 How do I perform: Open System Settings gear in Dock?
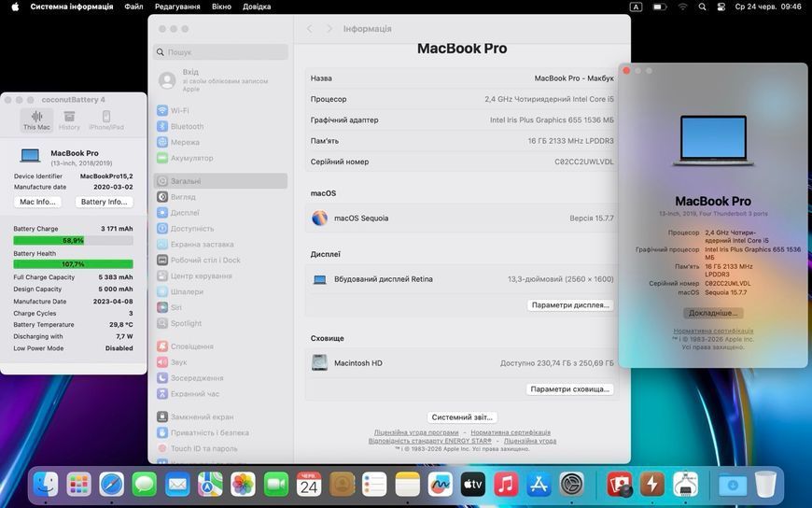tap(572, 486)
